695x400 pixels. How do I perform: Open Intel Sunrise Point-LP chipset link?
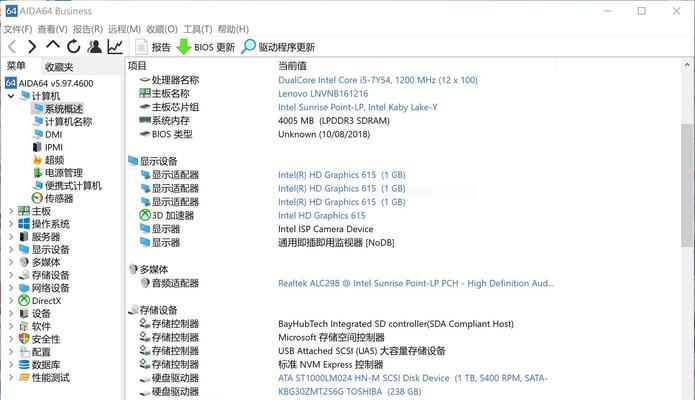[358, 107]
